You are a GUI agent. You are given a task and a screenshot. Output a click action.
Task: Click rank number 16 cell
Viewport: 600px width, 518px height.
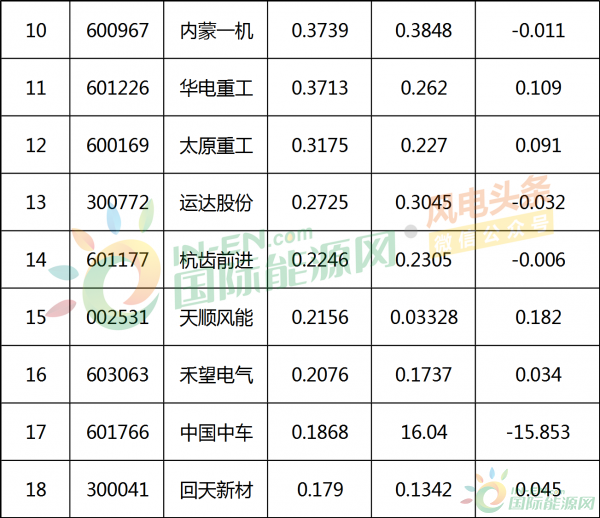point(36,375)
